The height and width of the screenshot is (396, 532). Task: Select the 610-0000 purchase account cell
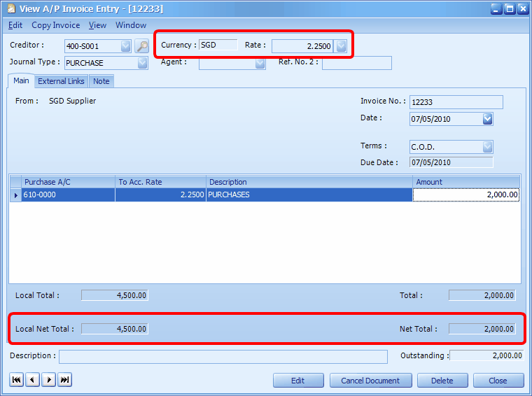point(68,195)
